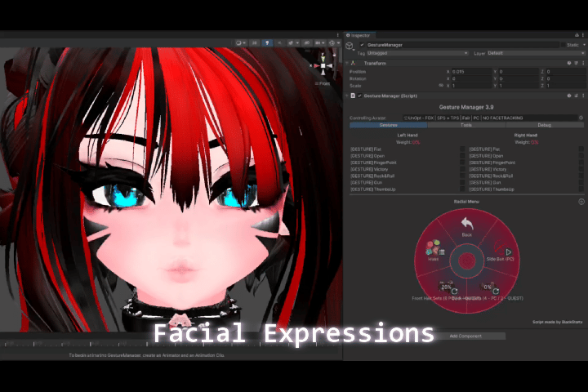
Task: Click the Transform axes icon
Action: point(353,63)
